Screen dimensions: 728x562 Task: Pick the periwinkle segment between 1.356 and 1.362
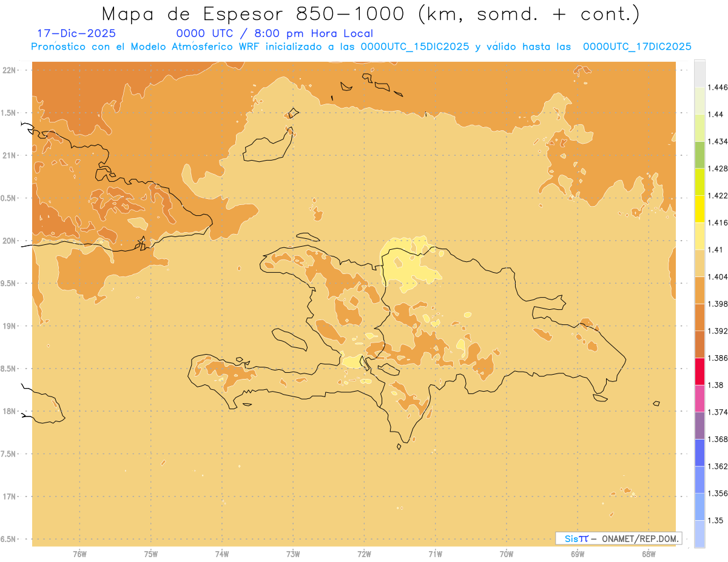(x=699, y=480)
